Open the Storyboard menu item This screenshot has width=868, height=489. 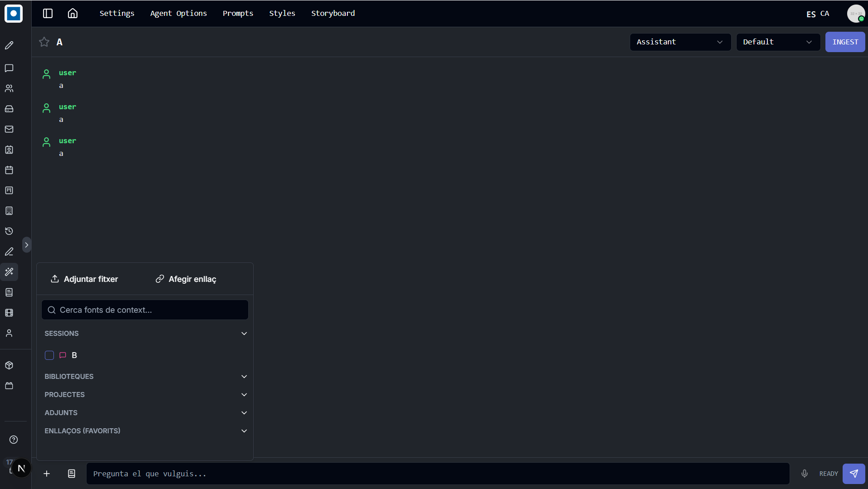333,13
